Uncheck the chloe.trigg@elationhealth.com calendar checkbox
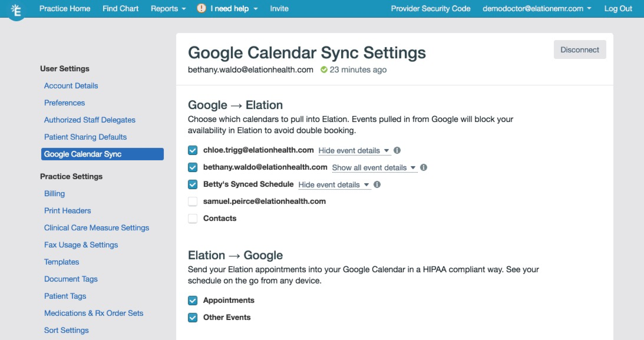The width and height of the screenshot is (644, 340). click(x=193, y=150)
